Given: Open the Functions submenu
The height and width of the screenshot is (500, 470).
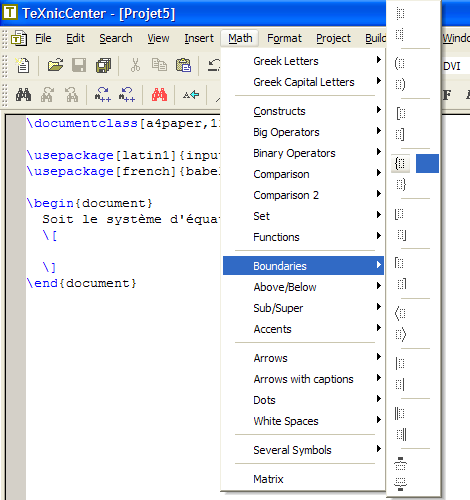Looking at the screenshot, I should (x=303, y=237).
